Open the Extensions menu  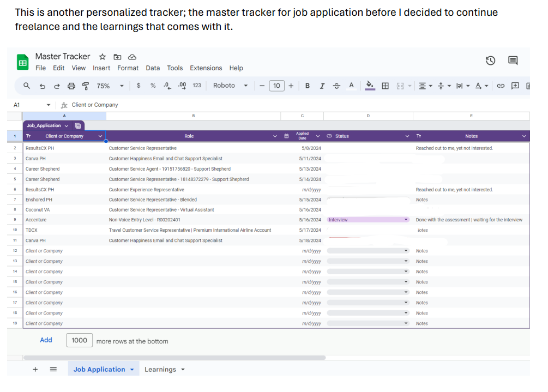point(206,68)
